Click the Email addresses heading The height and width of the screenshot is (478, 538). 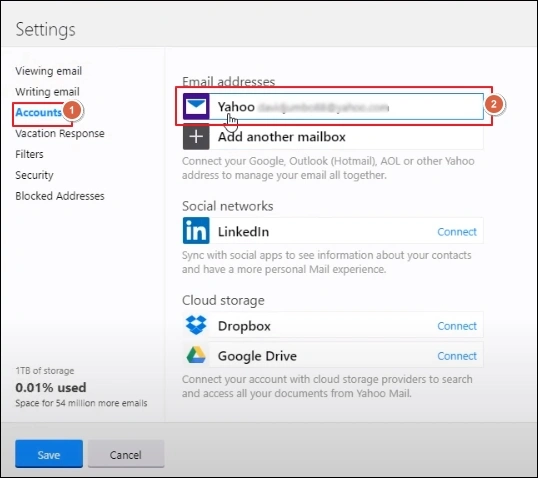click(229, 81)
